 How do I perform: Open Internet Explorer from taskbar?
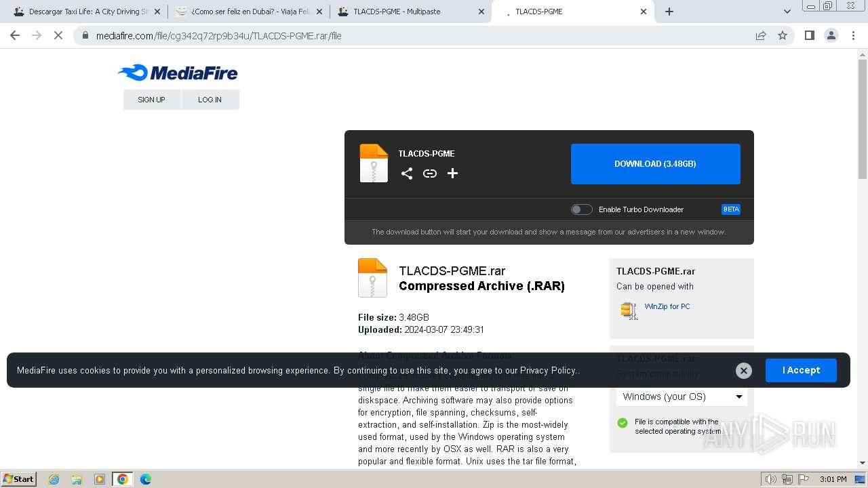[54, 479]
